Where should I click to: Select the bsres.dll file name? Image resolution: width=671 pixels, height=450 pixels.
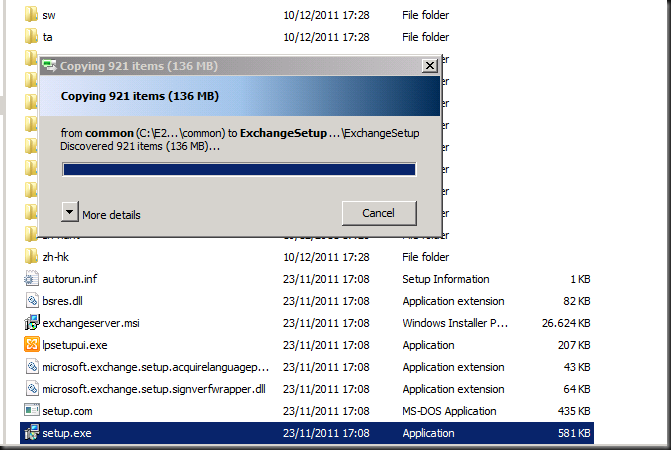62,301
